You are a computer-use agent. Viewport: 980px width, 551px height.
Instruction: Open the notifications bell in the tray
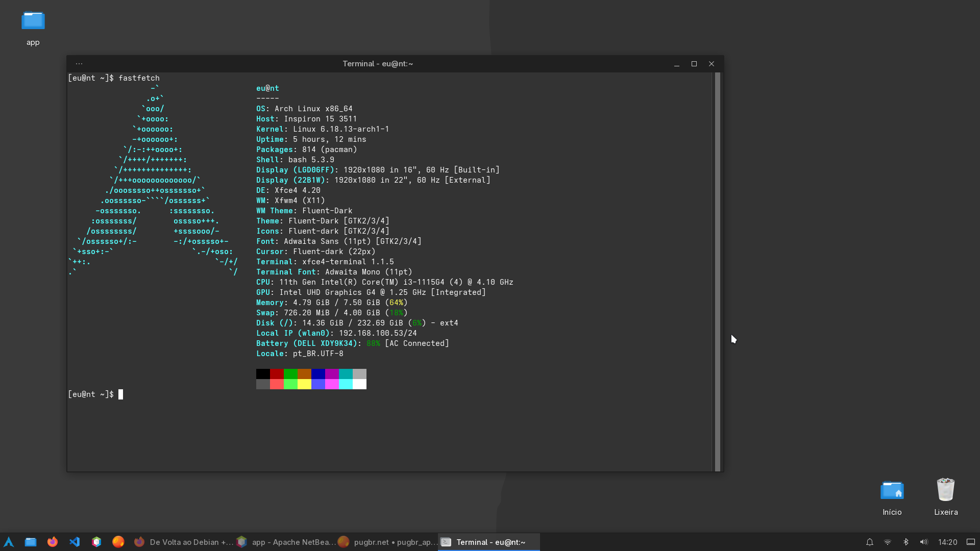click(x=870, y=542)
